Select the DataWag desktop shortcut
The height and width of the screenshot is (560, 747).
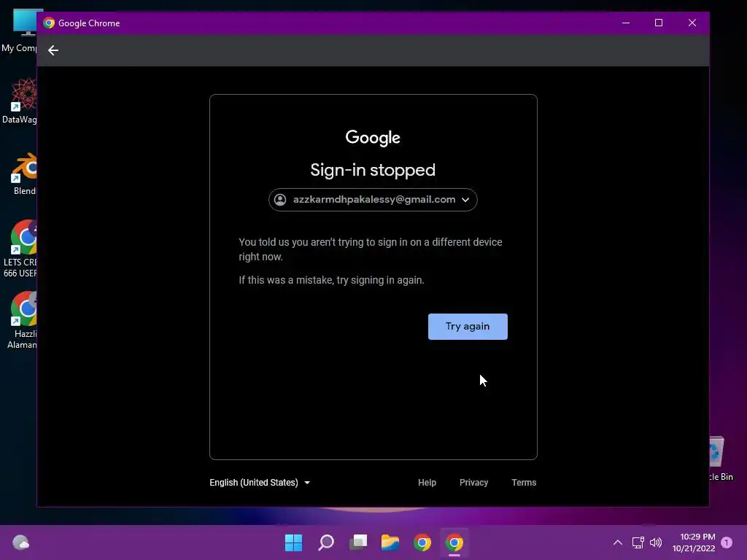click(19, 101)
